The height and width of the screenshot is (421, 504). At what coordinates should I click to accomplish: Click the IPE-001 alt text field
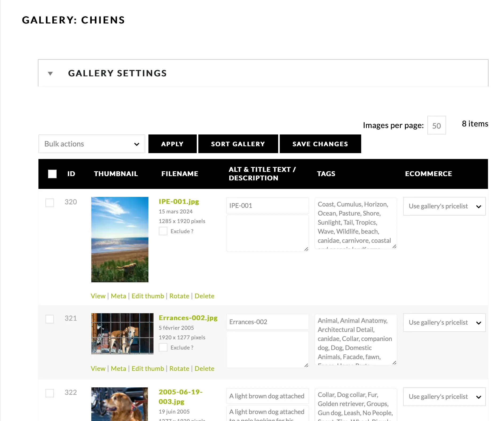click(x=267, y=205)
